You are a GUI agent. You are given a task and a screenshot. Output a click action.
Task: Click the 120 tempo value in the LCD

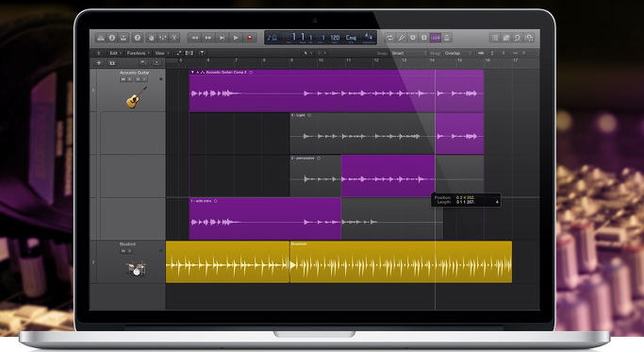tap(335, 38)
